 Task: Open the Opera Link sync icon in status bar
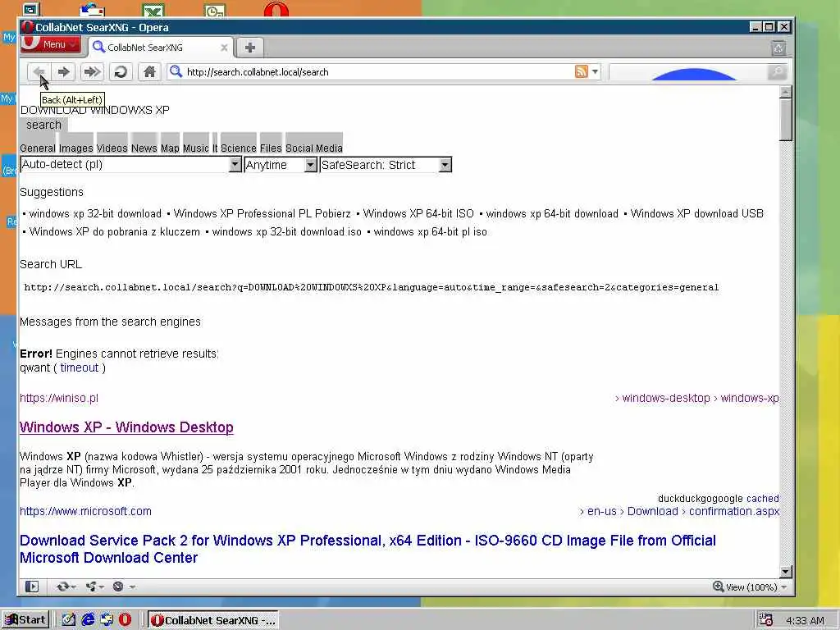pyautogui.click(x=66, y=587)
